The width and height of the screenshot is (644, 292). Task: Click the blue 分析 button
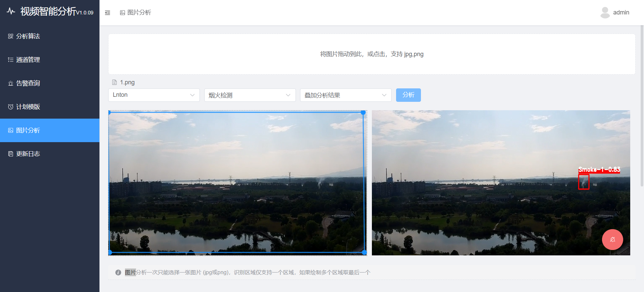(409, 95)
